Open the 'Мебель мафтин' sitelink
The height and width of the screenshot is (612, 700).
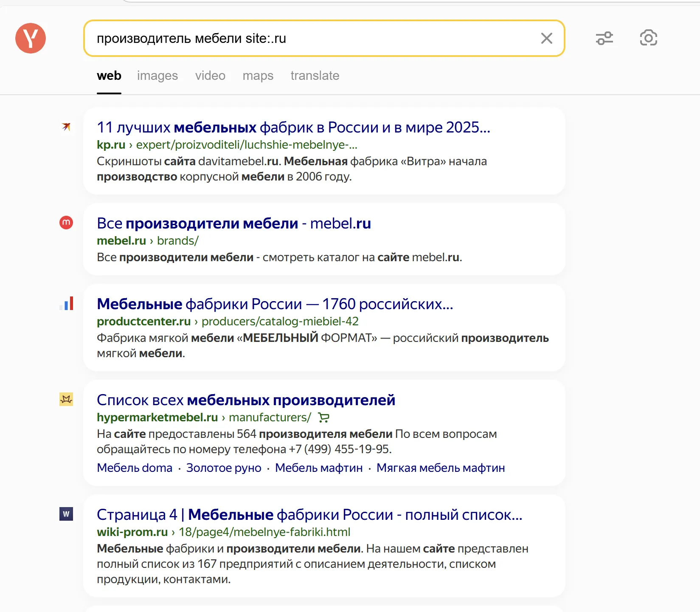(x=319, y=468)
